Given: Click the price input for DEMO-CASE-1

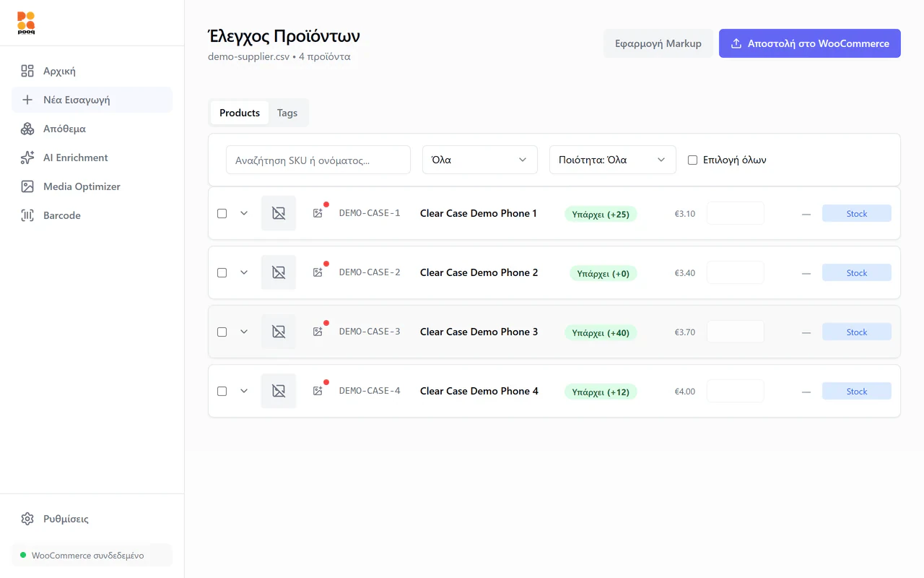Looking at the screenshot, I should coord(736,213).
